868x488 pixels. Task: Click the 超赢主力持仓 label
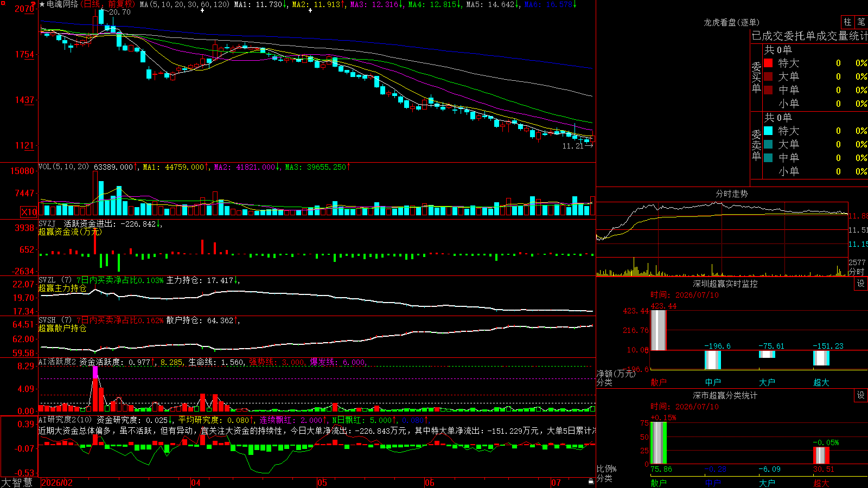pos(62,288)
